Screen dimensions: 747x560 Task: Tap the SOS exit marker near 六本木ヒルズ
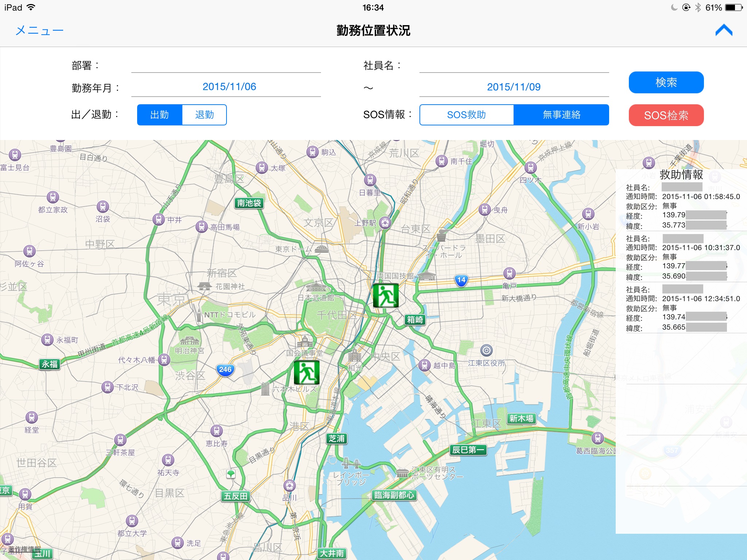coord(307,372)
